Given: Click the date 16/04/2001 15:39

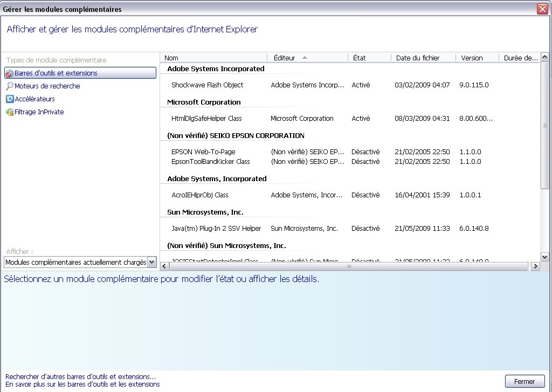Looking at the screenshot, I should [422, 195].
